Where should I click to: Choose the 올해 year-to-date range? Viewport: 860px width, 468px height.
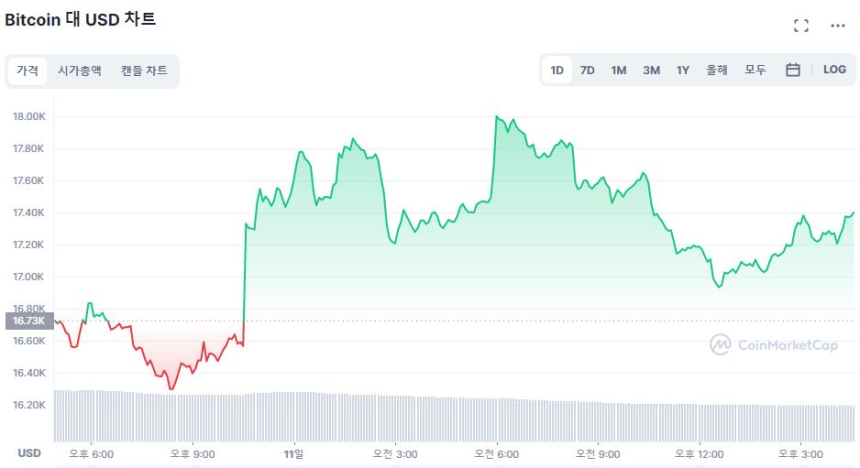[x=717, y=70]
